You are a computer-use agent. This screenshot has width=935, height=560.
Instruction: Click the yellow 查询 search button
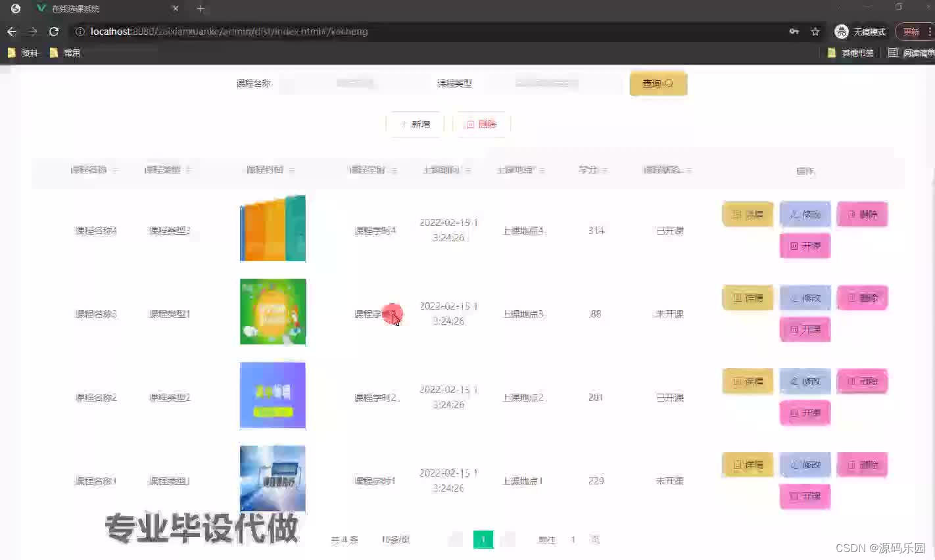click(658, 83)
